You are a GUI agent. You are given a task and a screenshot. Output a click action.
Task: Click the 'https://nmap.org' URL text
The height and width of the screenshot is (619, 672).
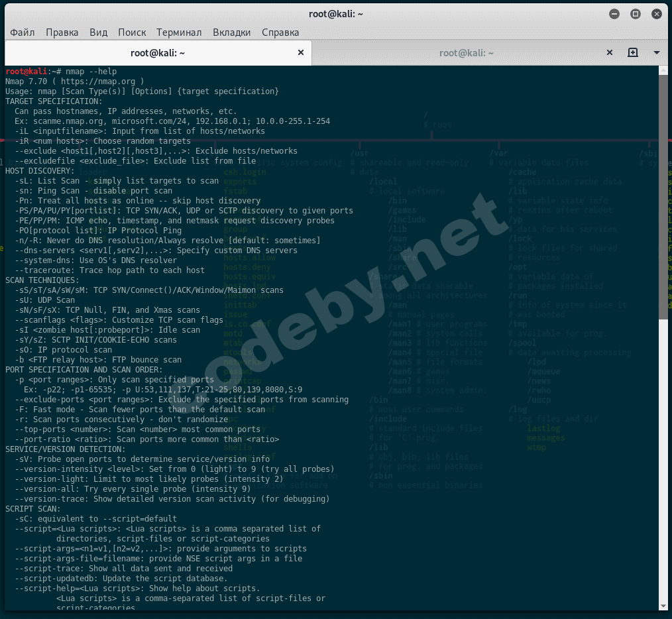coord(98,82)
